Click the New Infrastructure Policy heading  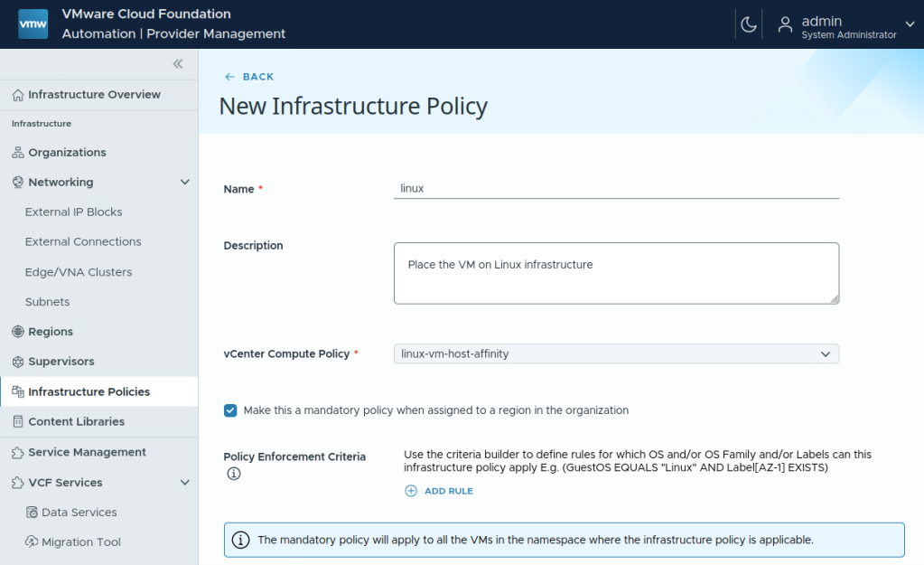pos(353,107)
